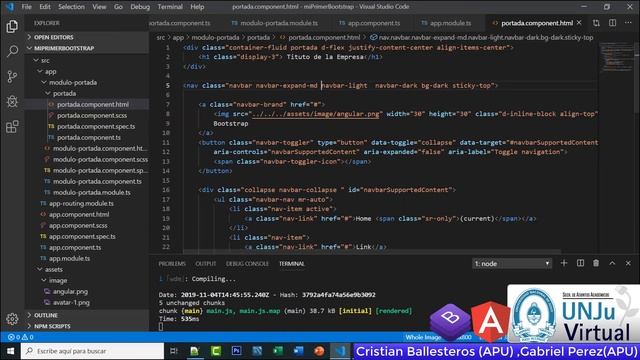Split the terminal panel
Viewport: 640px width, 360px height.
pos(580,263)
